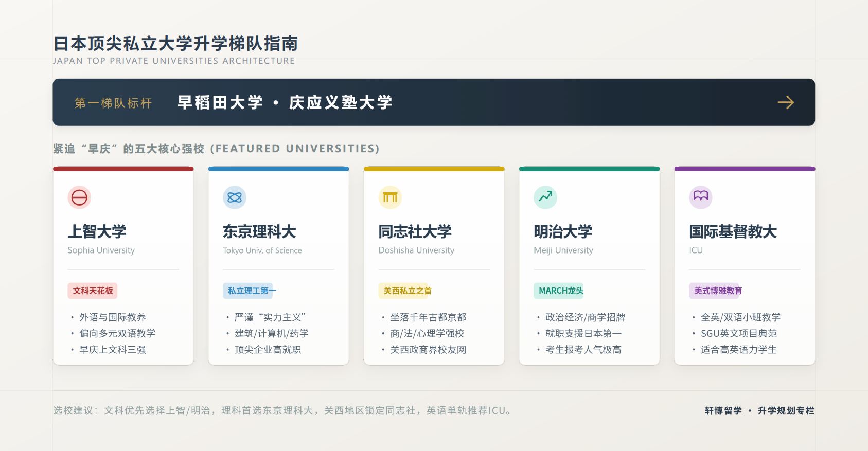Click the 私立理工第一 tag
The image size is (868, 451).
click(x=250, y=291)
